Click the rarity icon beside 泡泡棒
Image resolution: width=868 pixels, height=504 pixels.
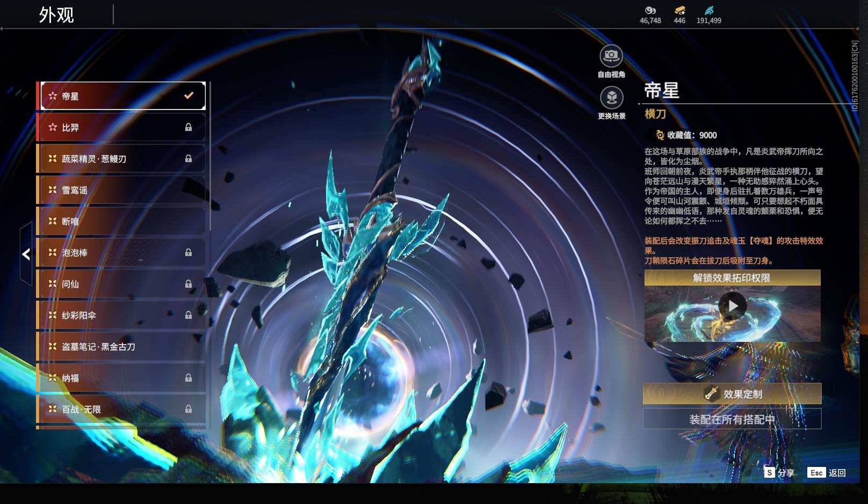pos(53,252)
